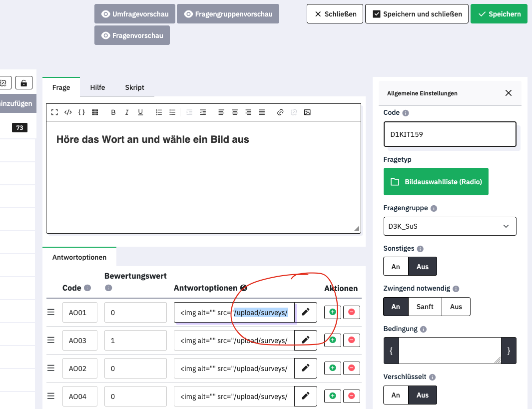Edit answer option AO01 with pencil icon
This screenshot has height=409, width=532.
pyautogui.click(x=306, y=312)
